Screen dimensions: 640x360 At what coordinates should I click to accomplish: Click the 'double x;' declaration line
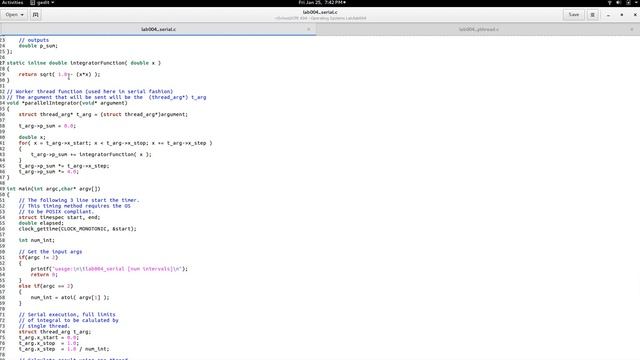pos(32,137)
